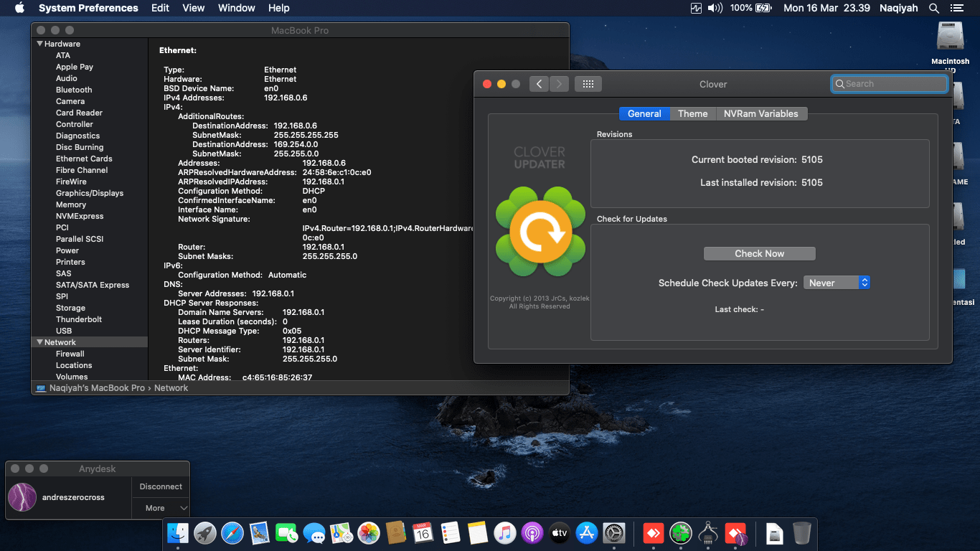Viewport: 980px width, 551px height.
Task: Open the Mail stamp icon in dock
Action: click(x=260, y=533)
